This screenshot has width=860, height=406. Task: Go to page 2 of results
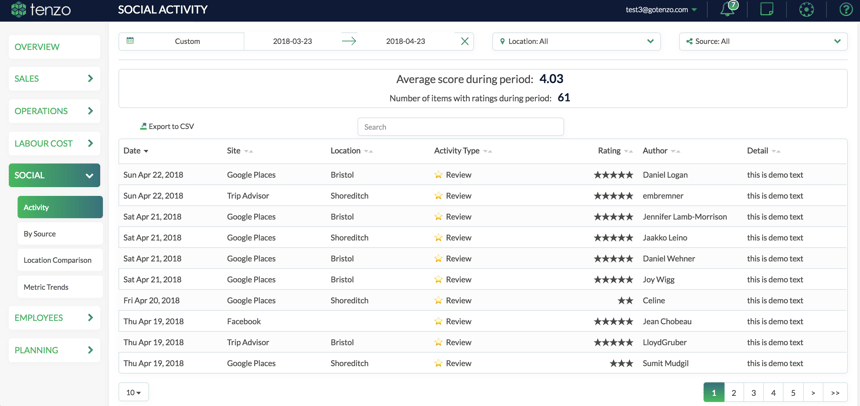(x=734, y=393)
